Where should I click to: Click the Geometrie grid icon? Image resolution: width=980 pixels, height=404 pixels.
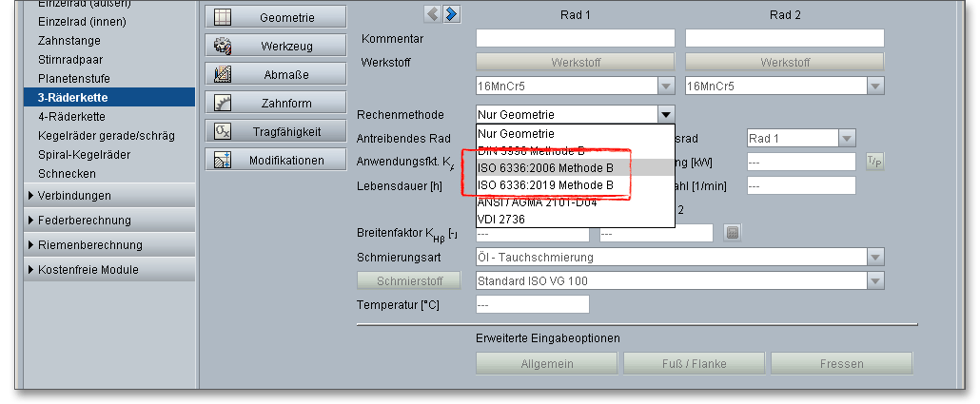(223, 17)
